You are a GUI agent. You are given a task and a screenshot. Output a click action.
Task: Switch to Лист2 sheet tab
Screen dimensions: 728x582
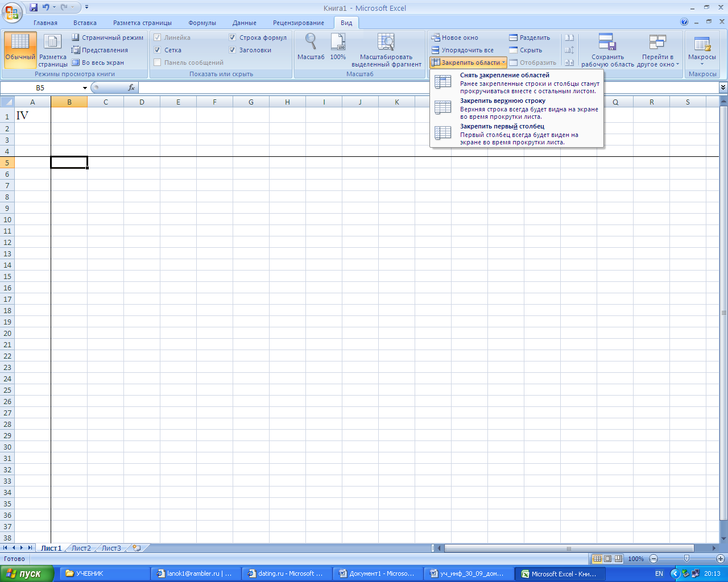[x=81, y=548]
